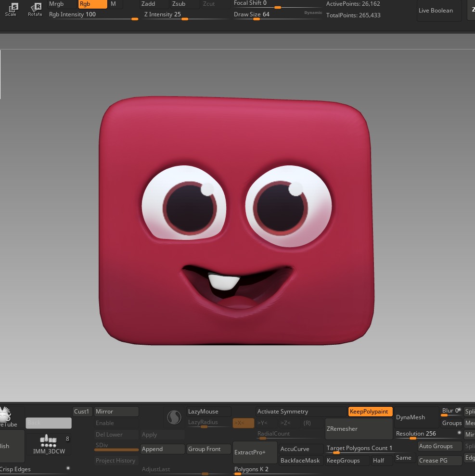Click the Group Front button
This screenshot has width=475, height=476.
click(x=208, y=449)
